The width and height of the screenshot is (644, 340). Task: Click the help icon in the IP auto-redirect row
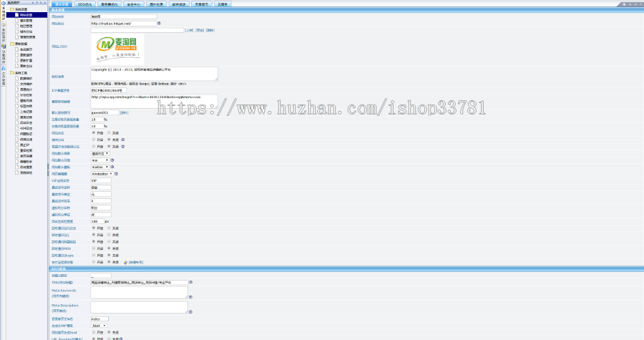[123, 146]
